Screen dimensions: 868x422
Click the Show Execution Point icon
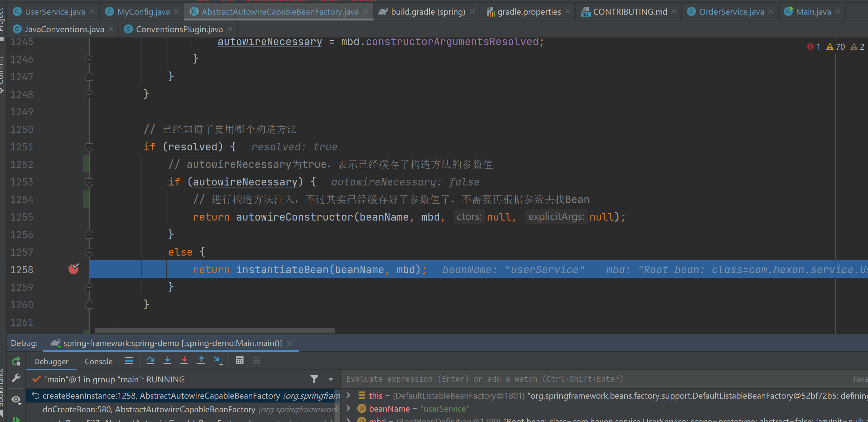(x=129, y=361)
